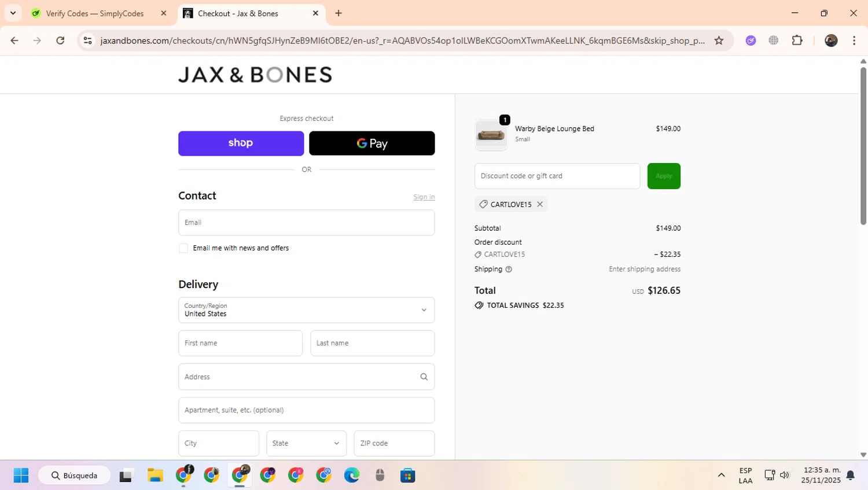868x490 pixels.
Task: Open the clock showing 12:35 a. m.
Action: pyautogui.click(x=821, y=476)
